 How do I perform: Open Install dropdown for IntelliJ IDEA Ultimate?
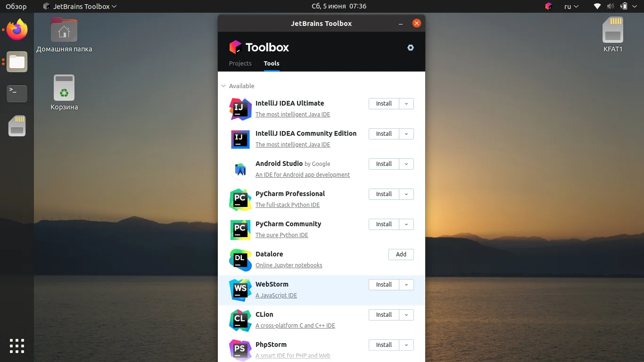pyautogui.click(x=406, y=104)
